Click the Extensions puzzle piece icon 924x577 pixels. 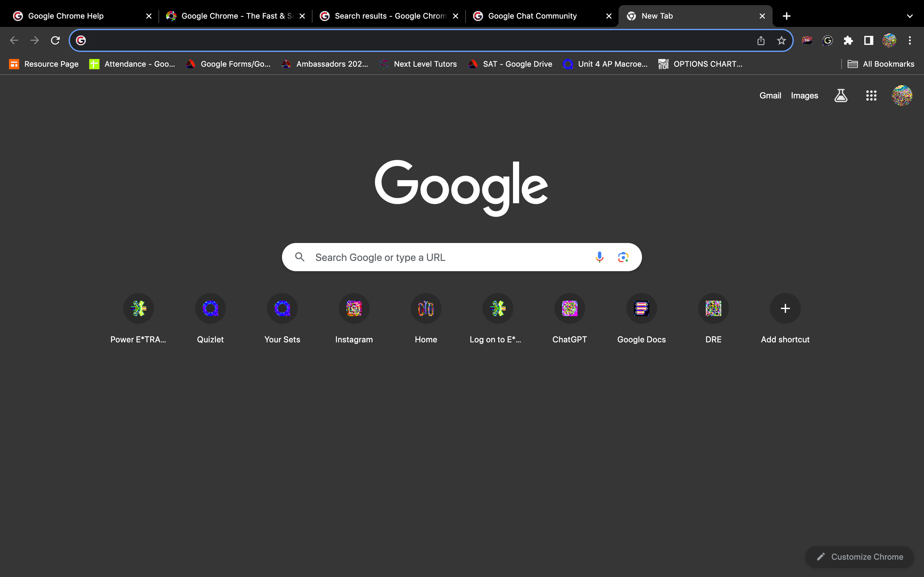tap(848, 40)
